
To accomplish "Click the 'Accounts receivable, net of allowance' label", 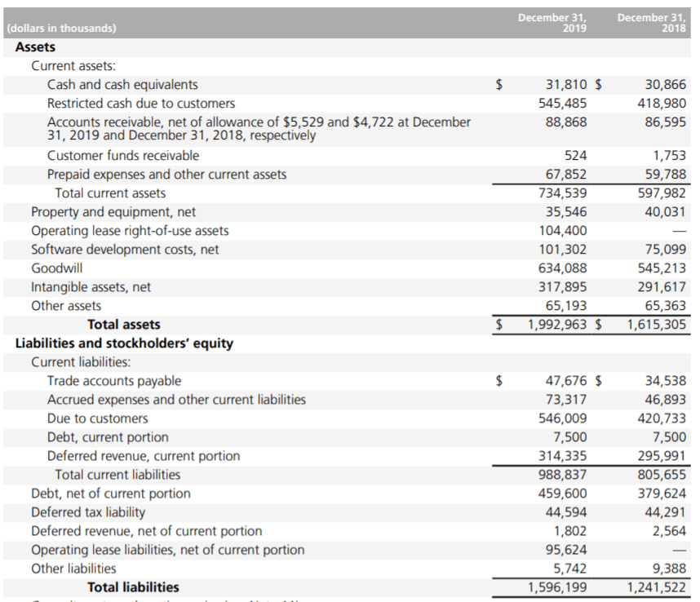I will tap(259, 129).
